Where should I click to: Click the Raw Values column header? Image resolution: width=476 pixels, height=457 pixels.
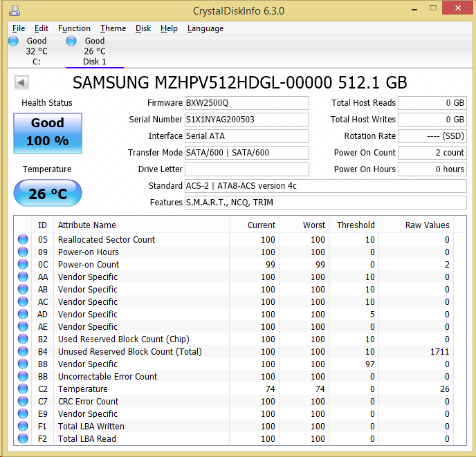click(427, 225)
